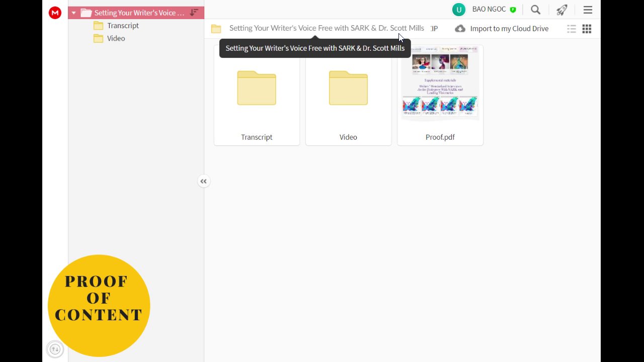
Task: Click the BAO NGOC user avatar
Action: 458,10
